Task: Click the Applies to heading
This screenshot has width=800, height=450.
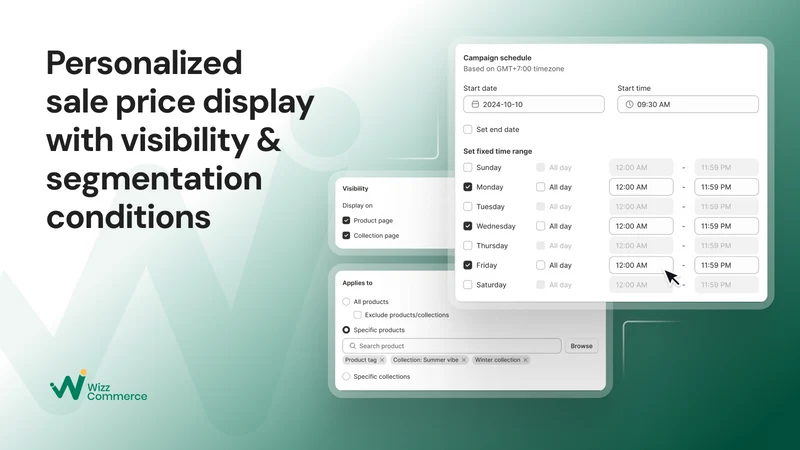Action: tap(357, 283)
